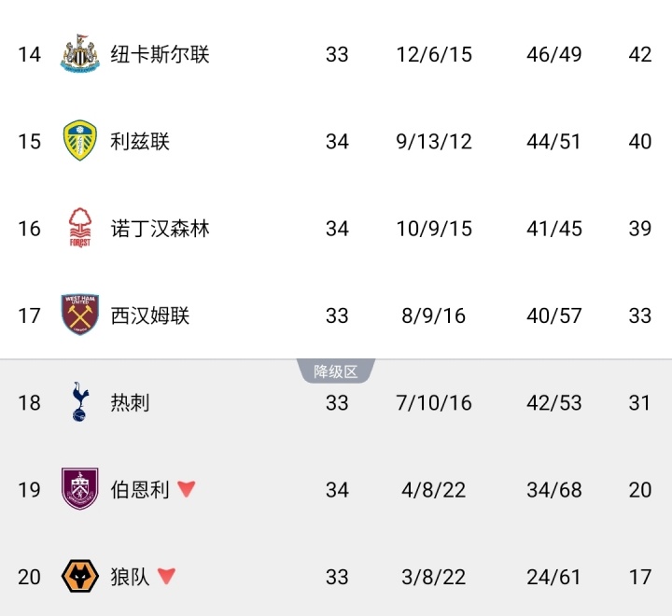Click the 降级区 relegation zone label
The image size is (672, 616).
[336, 371]
